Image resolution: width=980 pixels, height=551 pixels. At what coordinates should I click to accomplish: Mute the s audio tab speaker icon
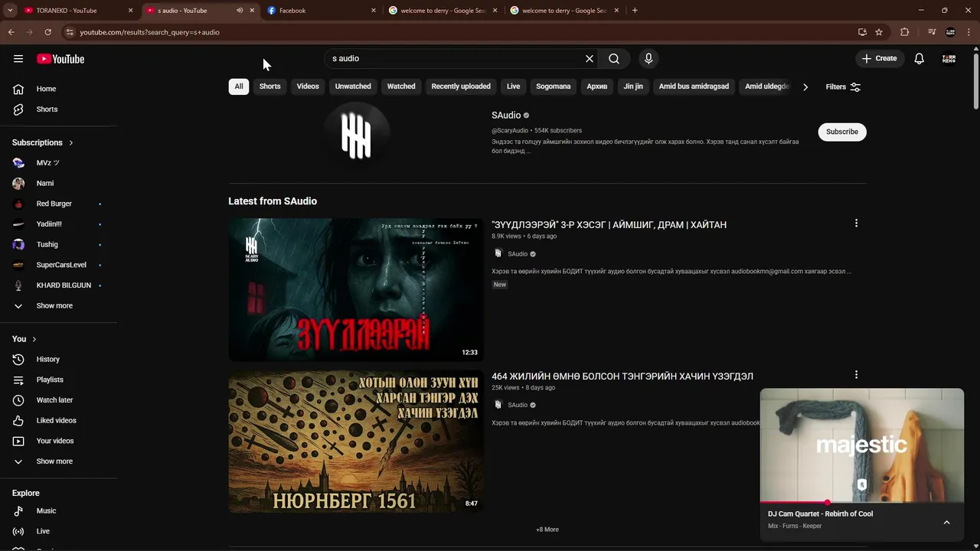pos(240,11)
